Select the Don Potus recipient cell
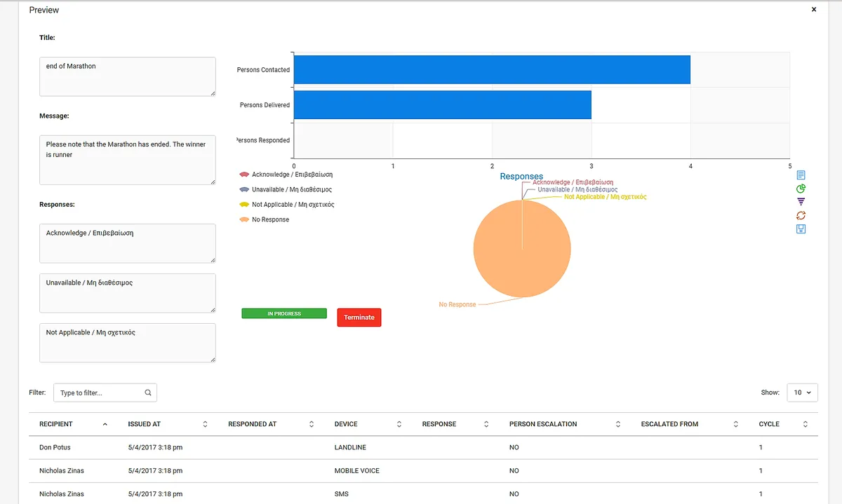The image size is (842, 504). (55, 447)
